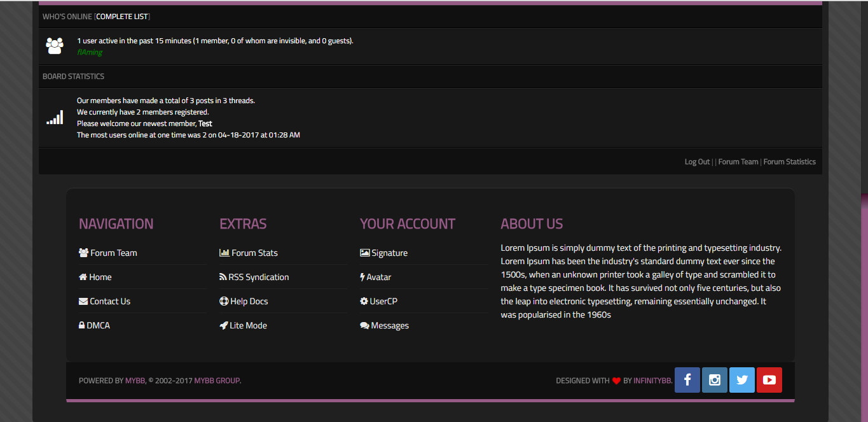Open Help Docs in Extras
The height and width of the screenshot is (422, 868).
pyautogui.click(x=249, y=302)
